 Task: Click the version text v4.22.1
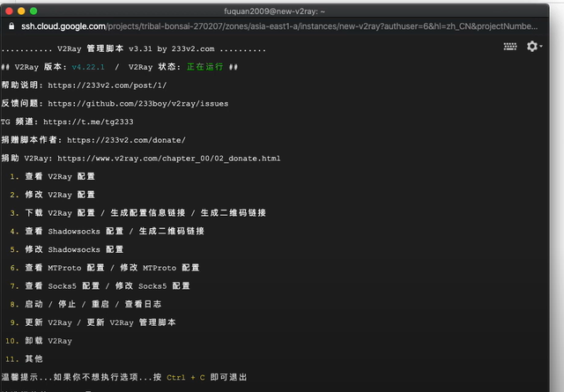[x=88, y=67]
